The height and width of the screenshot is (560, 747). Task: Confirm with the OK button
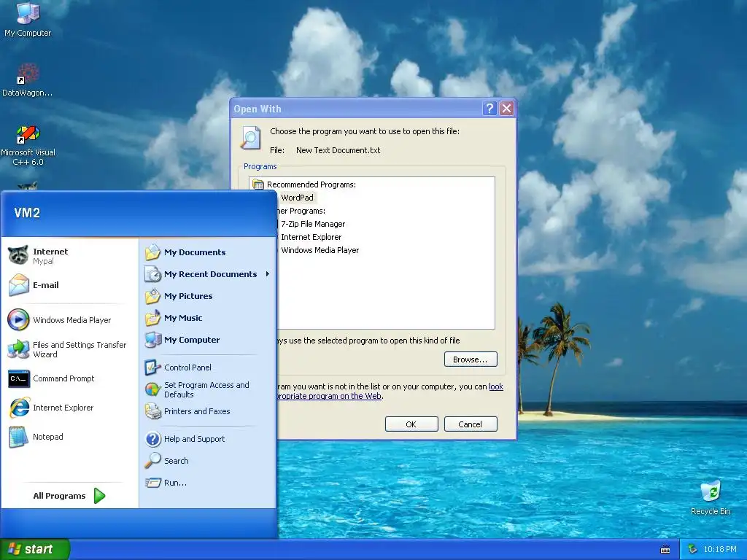411,424
